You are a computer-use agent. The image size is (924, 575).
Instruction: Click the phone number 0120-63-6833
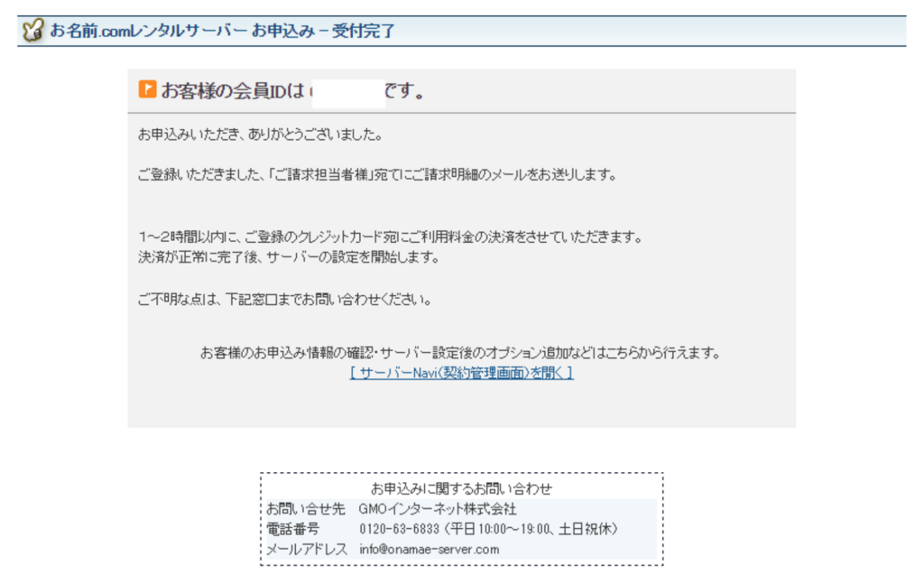pyautogui.click(x=400, y=529)
